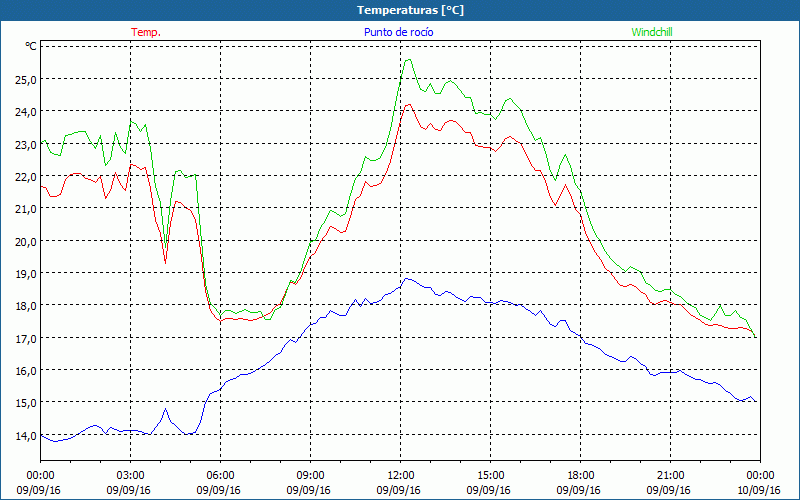Click the 21:00 time axis label
800x500 pixels.
click(x=670, y=476)
